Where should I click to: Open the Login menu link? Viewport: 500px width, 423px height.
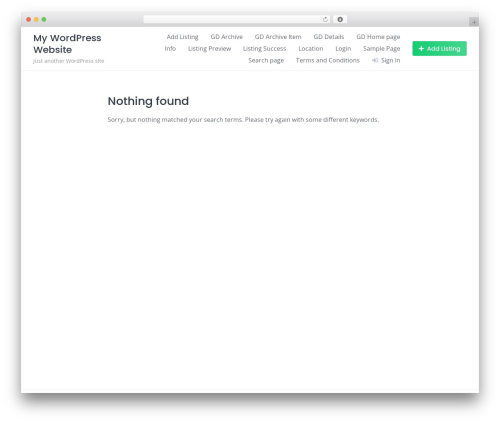click(x=343, y=49)
